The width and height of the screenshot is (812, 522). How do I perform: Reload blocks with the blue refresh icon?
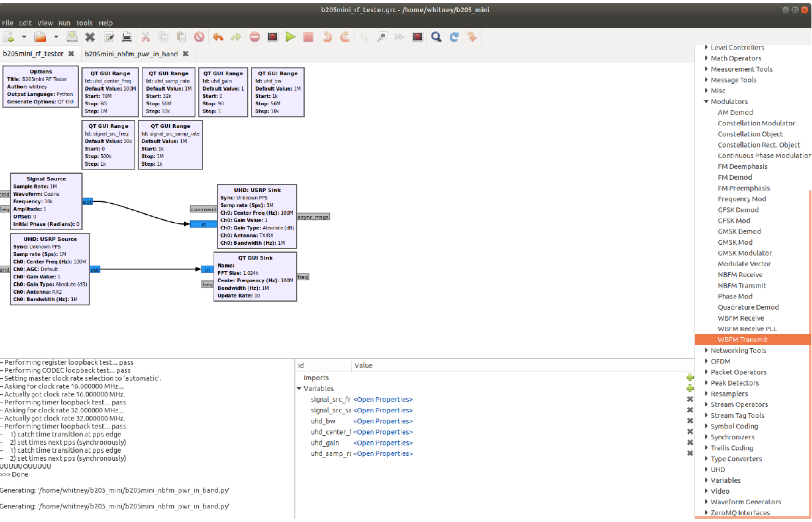pyautogui.click(x=454, y=37)
